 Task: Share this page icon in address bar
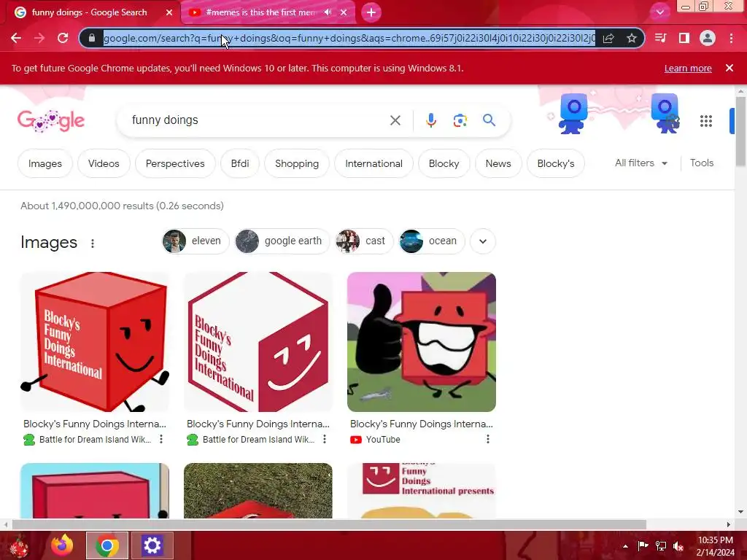pos(608,38)
